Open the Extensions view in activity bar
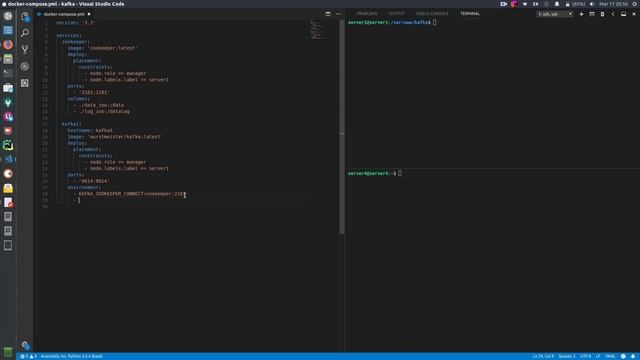 [25, 83]
